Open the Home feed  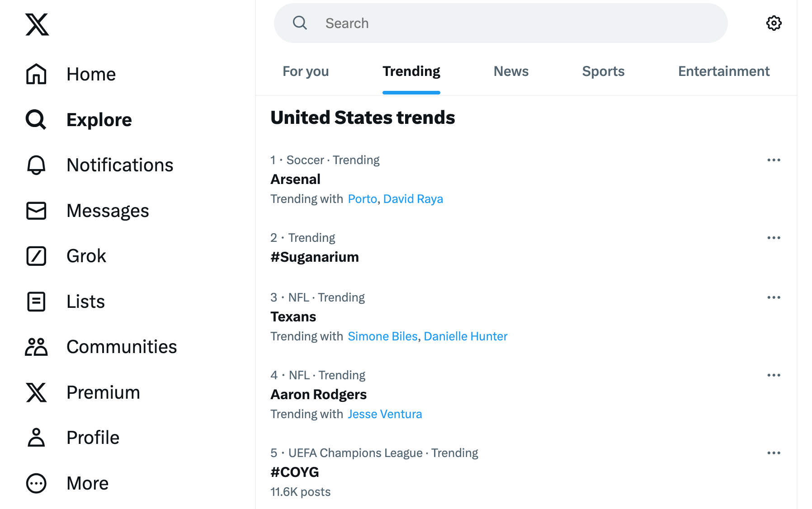click(91, 74)
